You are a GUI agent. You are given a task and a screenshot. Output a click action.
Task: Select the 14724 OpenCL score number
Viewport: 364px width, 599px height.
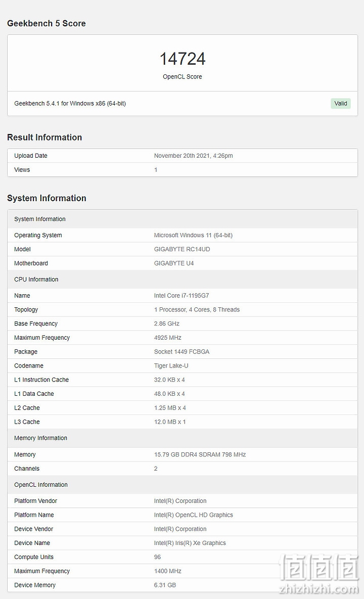click(x=183, y=59)
